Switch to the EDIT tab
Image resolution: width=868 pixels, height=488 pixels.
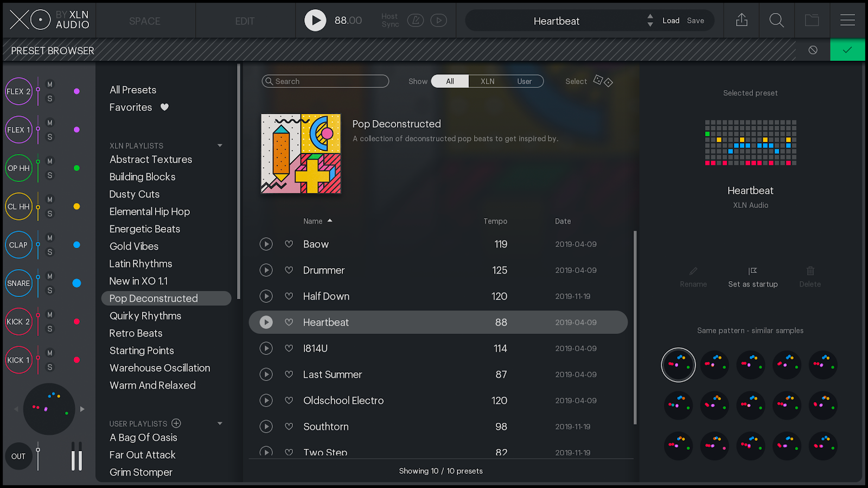pos(245,21)
